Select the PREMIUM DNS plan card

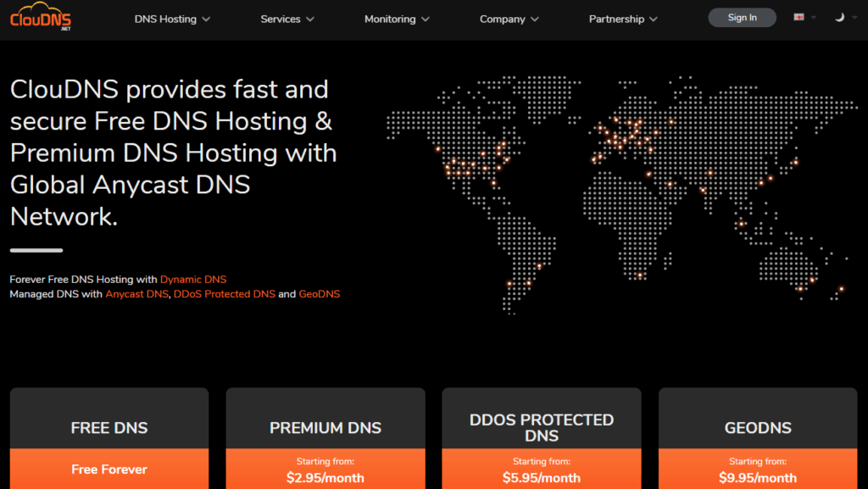point(325,438)
